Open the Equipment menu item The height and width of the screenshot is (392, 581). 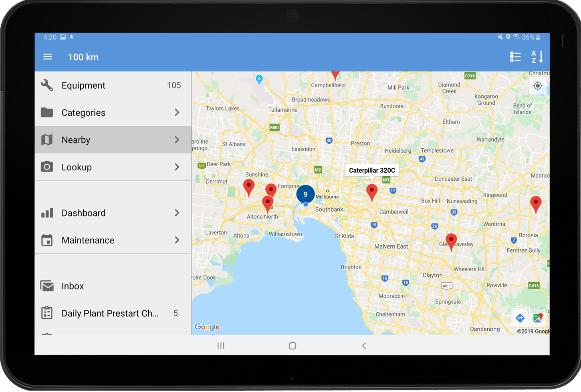click(113, 85)
